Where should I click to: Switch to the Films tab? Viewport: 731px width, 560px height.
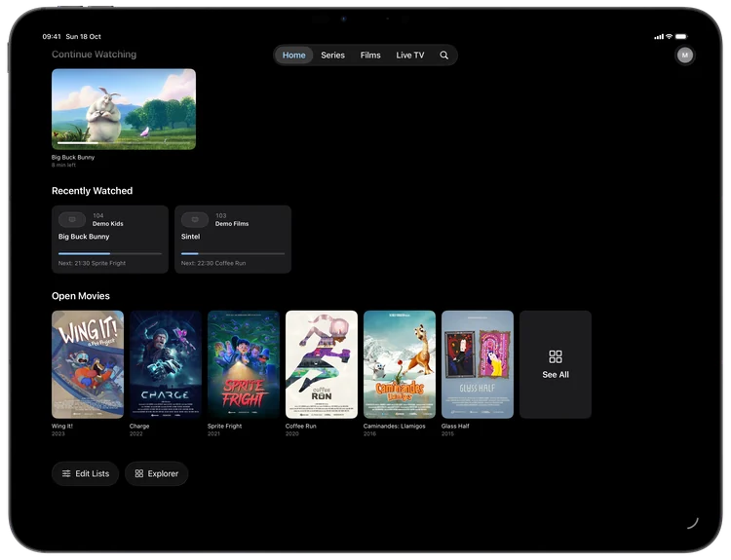pos(370,55)
